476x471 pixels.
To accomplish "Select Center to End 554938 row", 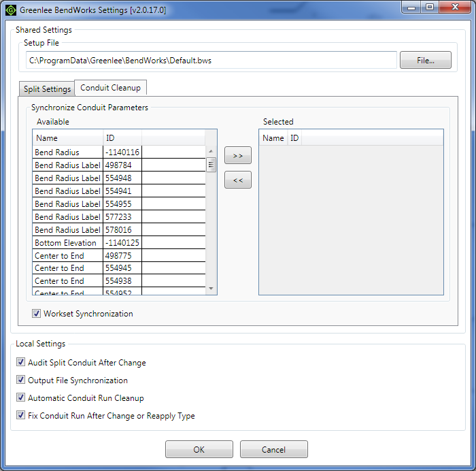I will (119, 281).
